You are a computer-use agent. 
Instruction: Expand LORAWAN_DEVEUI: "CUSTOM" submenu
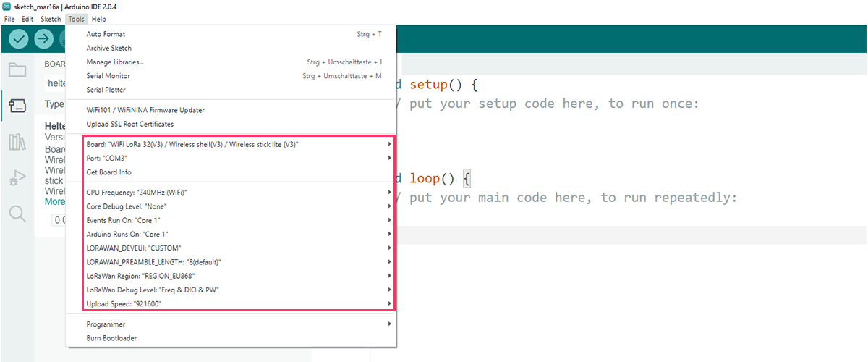coord(231,248)
